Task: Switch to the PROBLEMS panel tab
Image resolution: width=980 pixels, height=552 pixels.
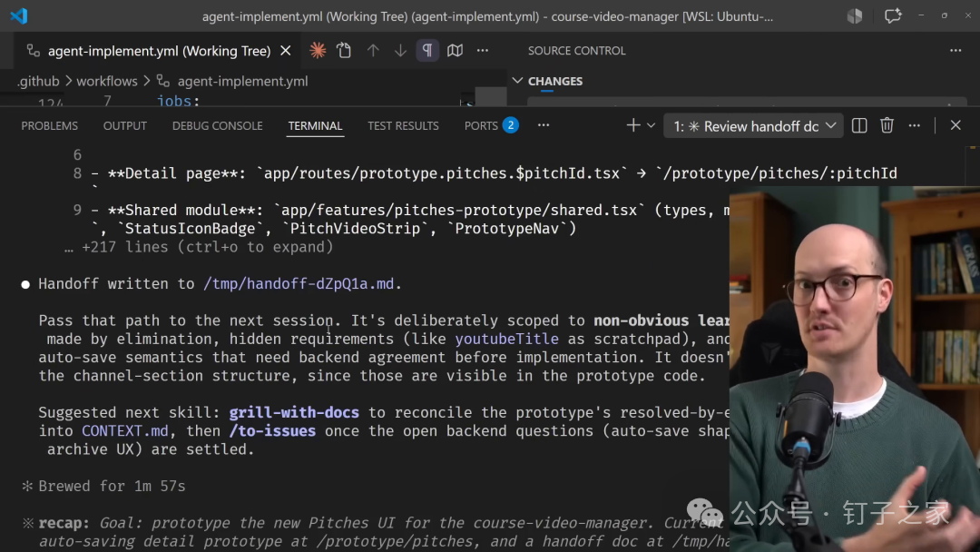Action: click(49, 125)
